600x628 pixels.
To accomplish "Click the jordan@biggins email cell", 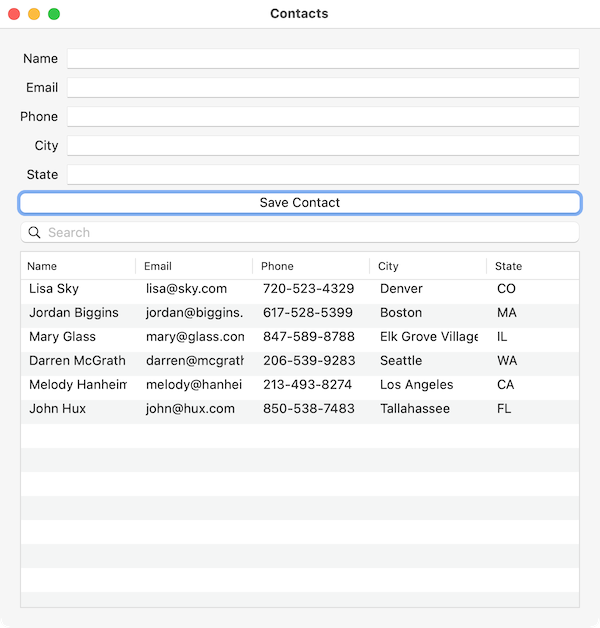I will click(x=195, y=313).
